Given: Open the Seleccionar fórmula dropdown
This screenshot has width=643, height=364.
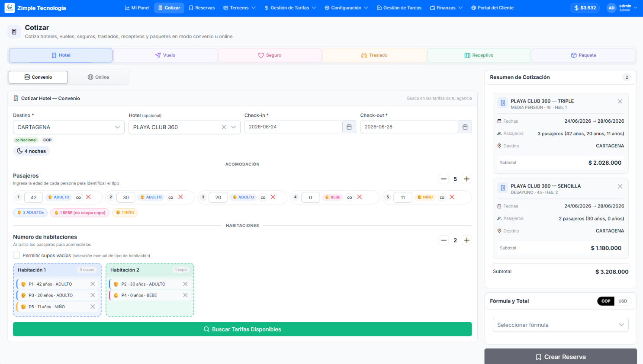Looking at the screenshot, I should 560,325.
